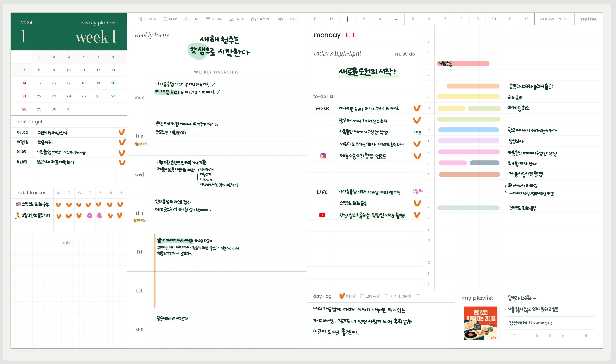
Task: Check the 기억에 남는 일 box
Action: (x=386, y=296)
